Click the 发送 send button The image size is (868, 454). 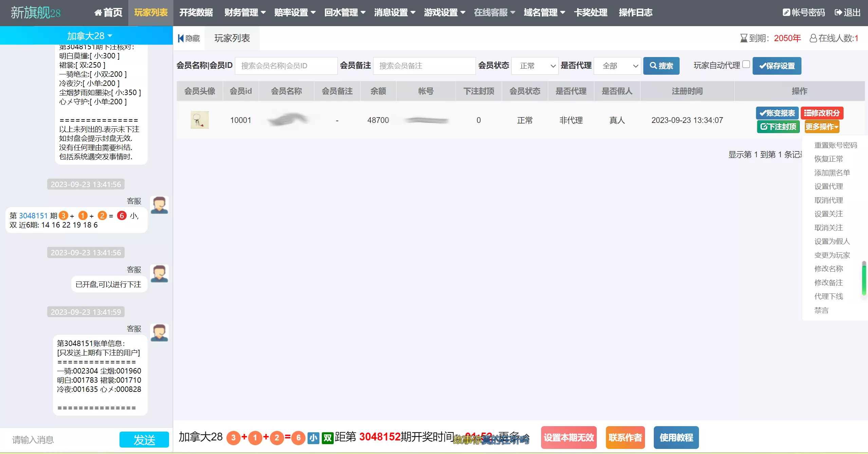pyautogui.click(x=144, y=439)
